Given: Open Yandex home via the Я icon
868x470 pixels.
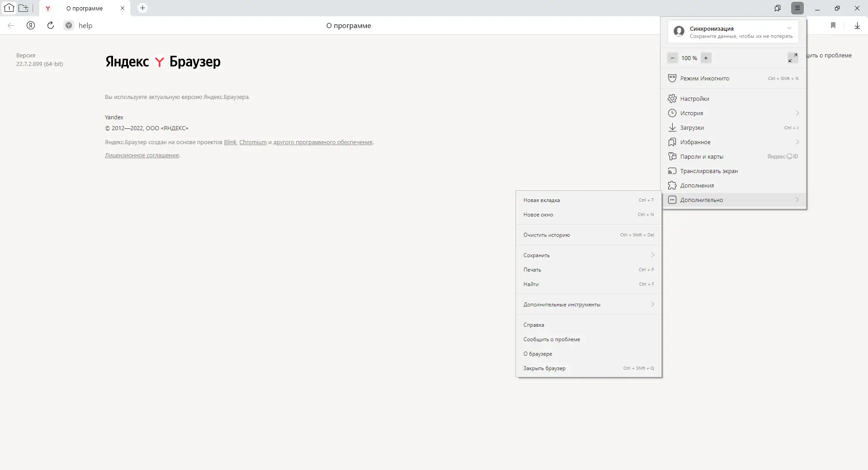Looking at the screenshot, I should click(x=31, y=26).
